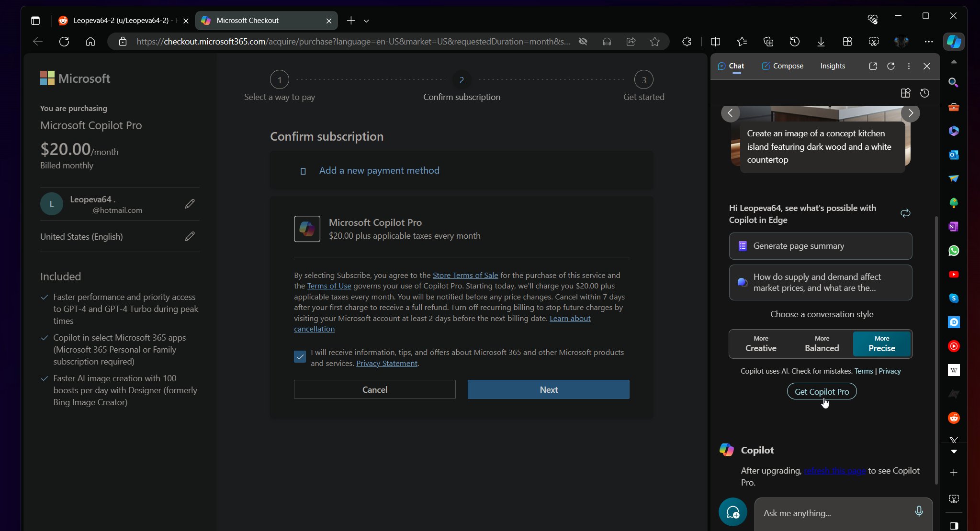The height and width of the screenshot is (531, 980).
Task: Show next Copilot suggestion carousel card
Action: pyautogui.click(x=911, y=113)
